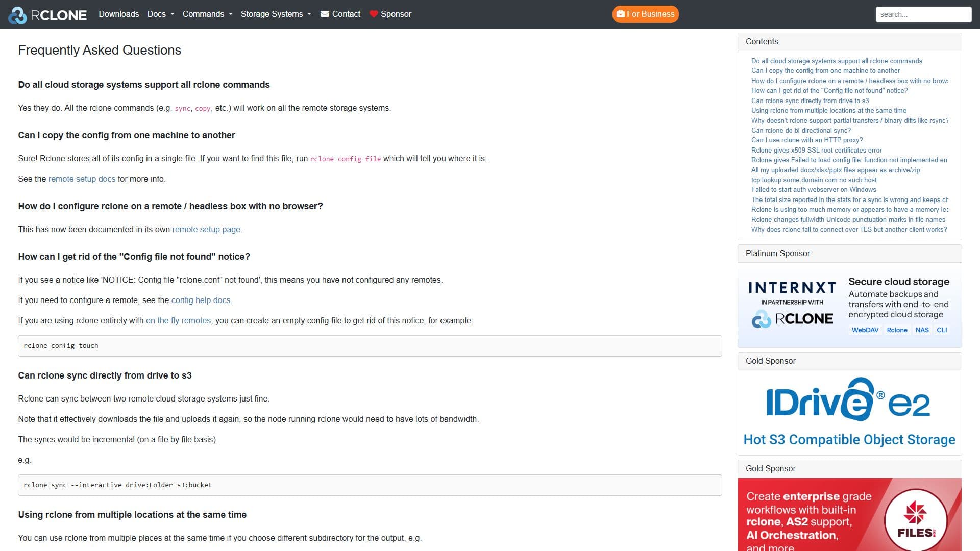This screenshot has width=980, height=551.
Task: Click the 'Using rclone from multiple locations' body heading
Action: [x=132, y=515]
